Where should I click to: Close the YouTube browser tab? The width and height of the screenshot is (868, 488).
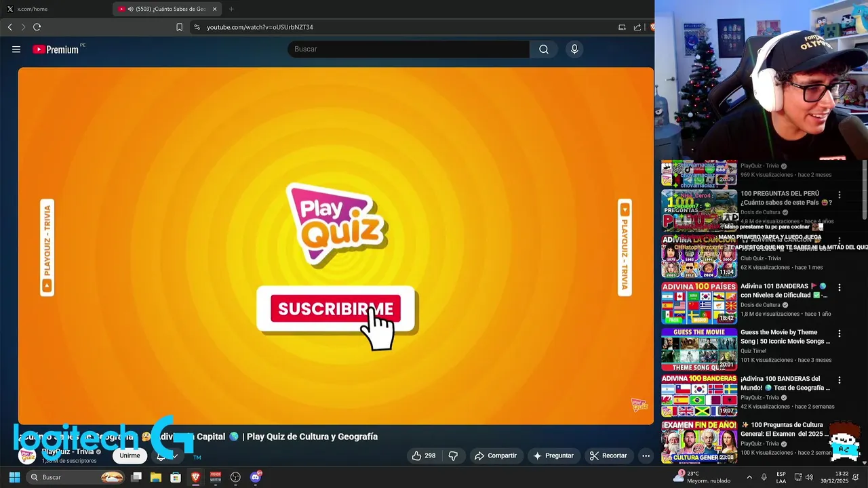[x=215, y=9]
